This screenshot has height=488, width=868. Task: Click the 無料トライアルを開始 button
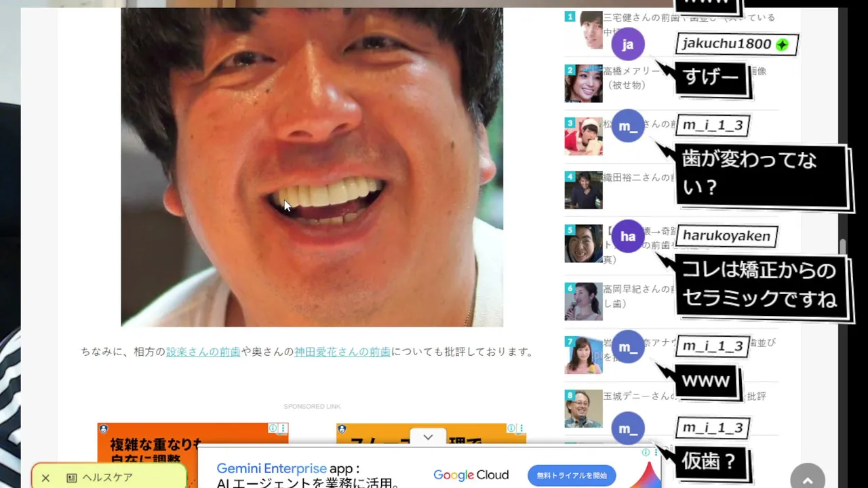click(x=572, y=475)
